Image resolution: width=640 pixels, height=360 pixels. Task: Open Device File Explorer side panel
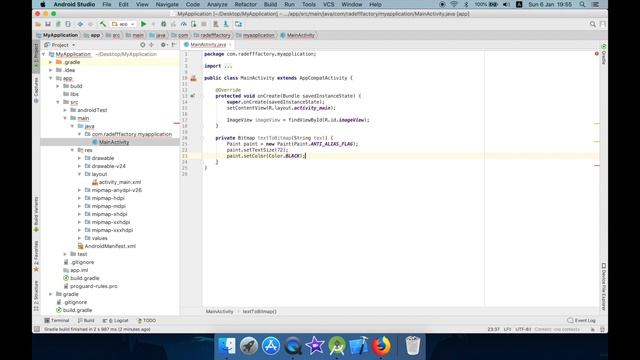[x=604, y=287]
